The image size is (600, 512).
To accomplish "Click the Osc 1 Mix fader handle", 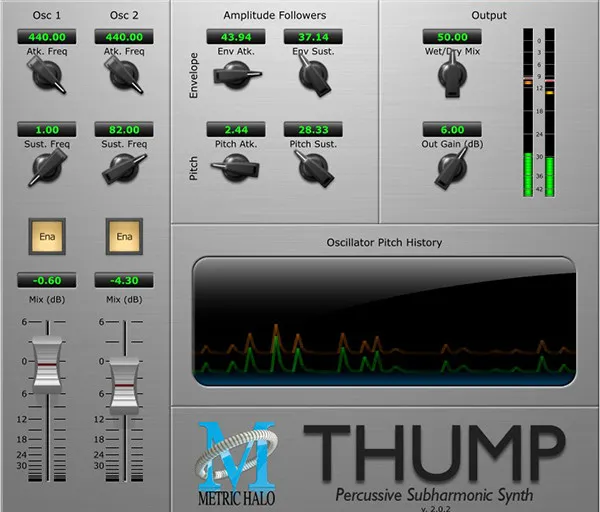I will coord(46,366).
